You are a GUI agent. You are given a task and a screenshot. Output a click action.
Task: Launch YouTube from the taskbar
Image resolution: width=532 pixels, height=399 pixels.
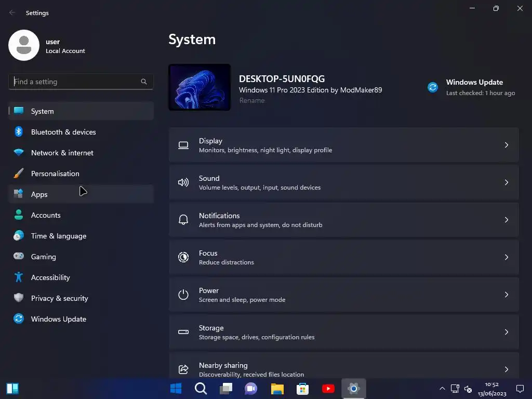[x=328, y=389]
